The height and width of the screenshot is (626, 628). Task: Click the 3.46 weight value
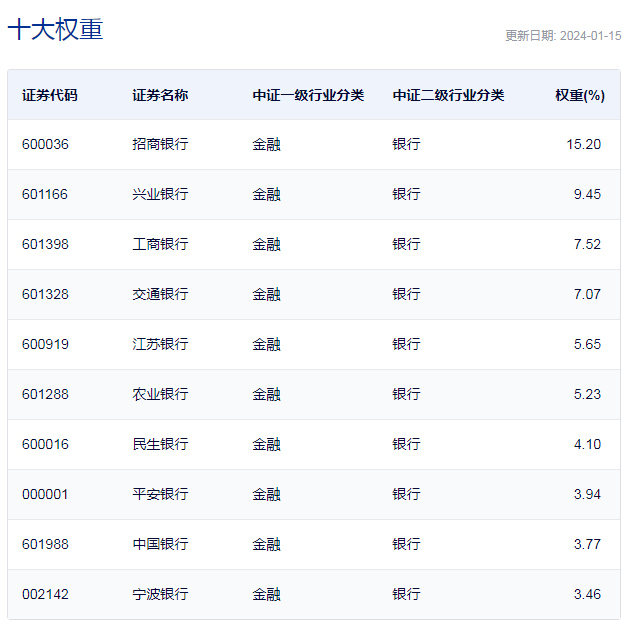pos(587,594)
